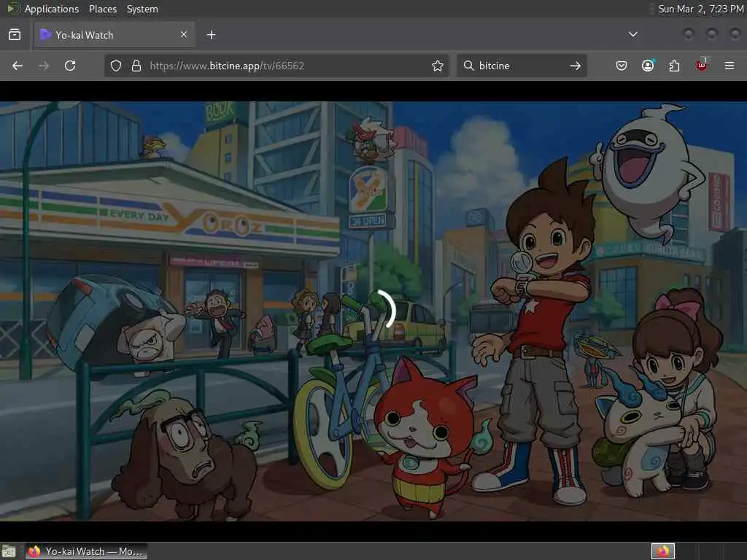Click the forward navigation arrow
The height and width of the screenshot is (560, 747).
(x=44, y=66)
